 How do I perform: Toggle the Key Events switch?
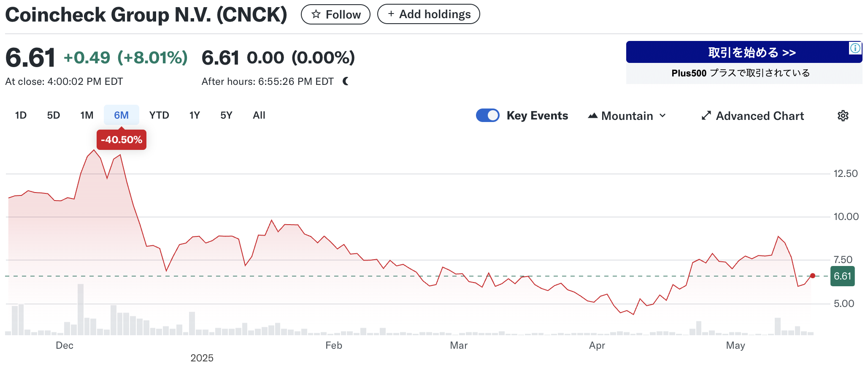point(487,115)
